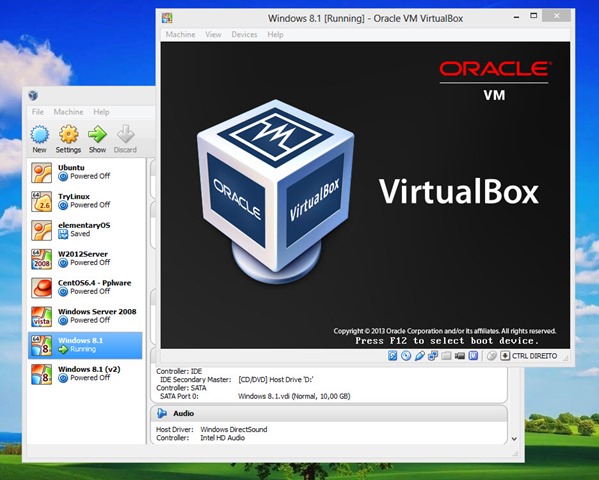Click the running arrow state icon for Windows 8.1
The image size is (599, 480).
pos(63,349)
